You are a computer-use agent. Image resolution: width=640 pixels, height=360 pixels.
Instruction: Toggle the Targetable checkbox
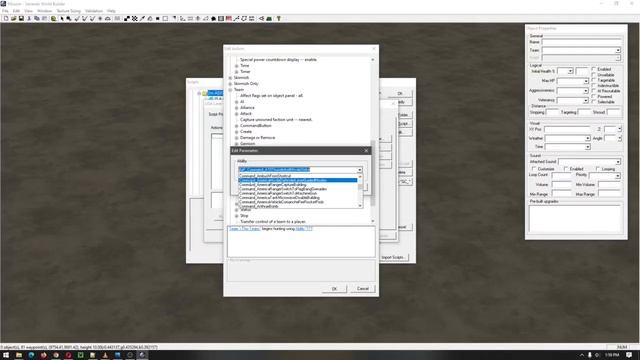click(x=594, y=80)
